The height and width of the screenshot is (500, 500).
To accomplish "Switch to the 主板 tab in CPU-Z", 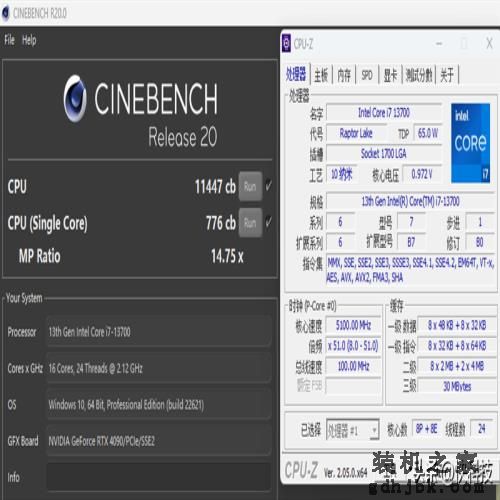I will (x=321, y=75).
